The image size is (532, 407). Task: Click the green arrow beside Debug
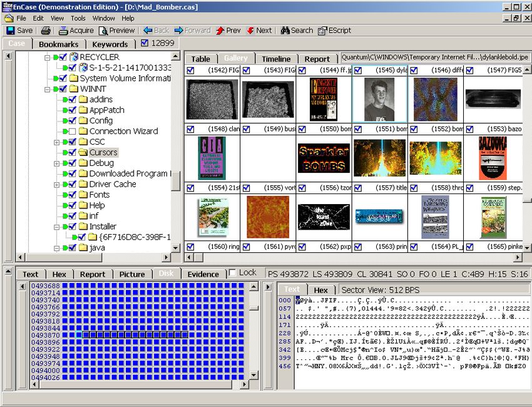coord(65,163)
